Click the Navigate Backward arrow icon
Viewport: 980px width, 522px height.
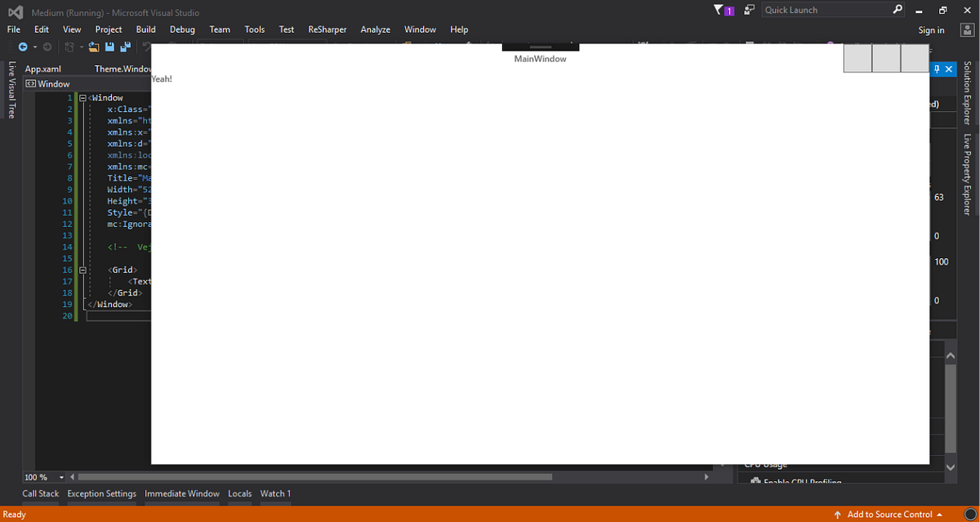(x=23, y=46)
